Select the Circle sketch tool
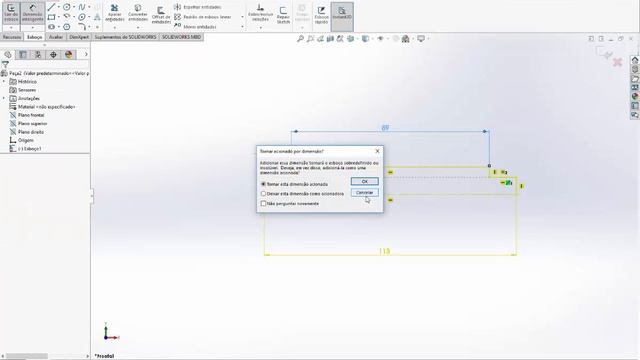 click(x=67, y=7)
